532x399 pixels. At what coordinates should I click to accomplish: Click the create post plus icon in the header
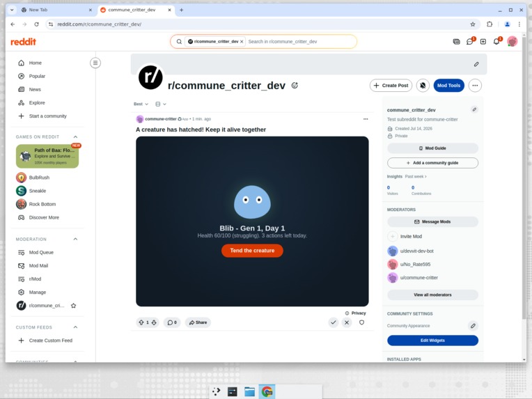pos(483,42)
